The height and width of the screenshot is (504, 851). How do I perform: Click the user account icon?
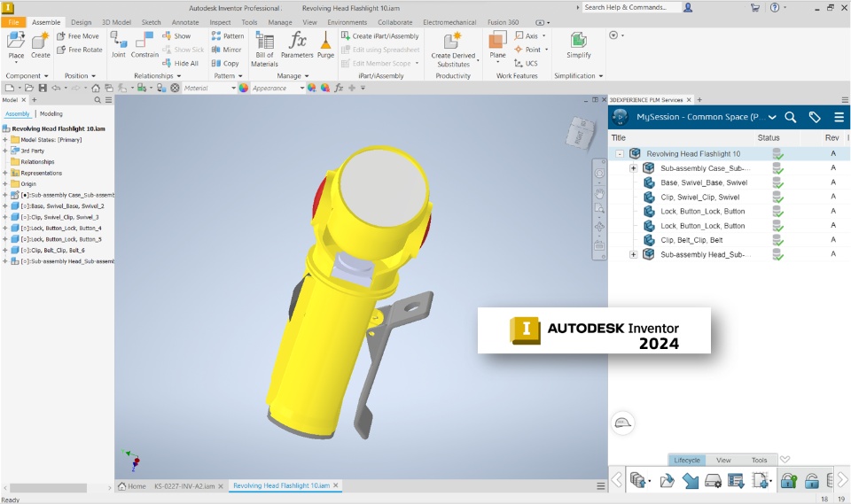click(x=688, y=8)
